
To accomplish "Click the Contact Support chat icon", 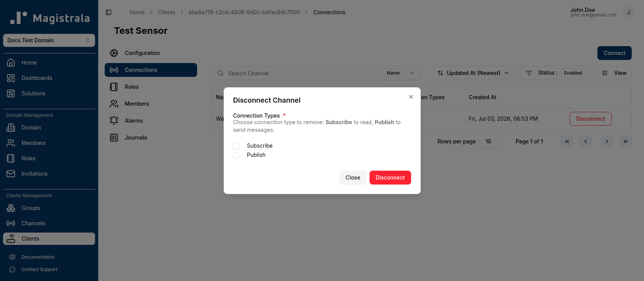I will click(12, 269).
